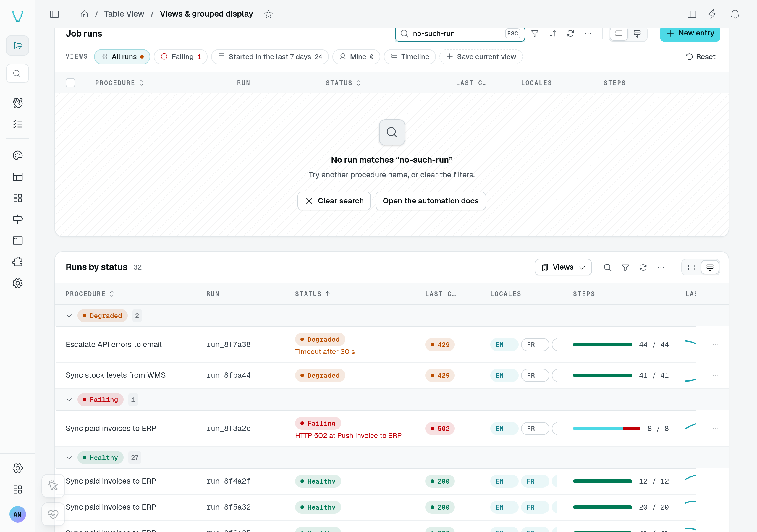Collapse the Healthy group
Image resolution: width=757 pixels, height=532 pixels.
pos(69,458)
